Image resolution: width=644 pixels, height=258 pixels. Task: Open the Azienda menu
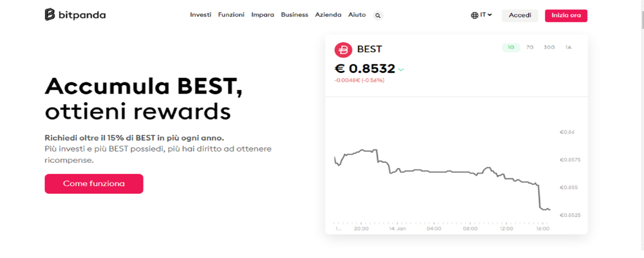click(x=328, y=15)
